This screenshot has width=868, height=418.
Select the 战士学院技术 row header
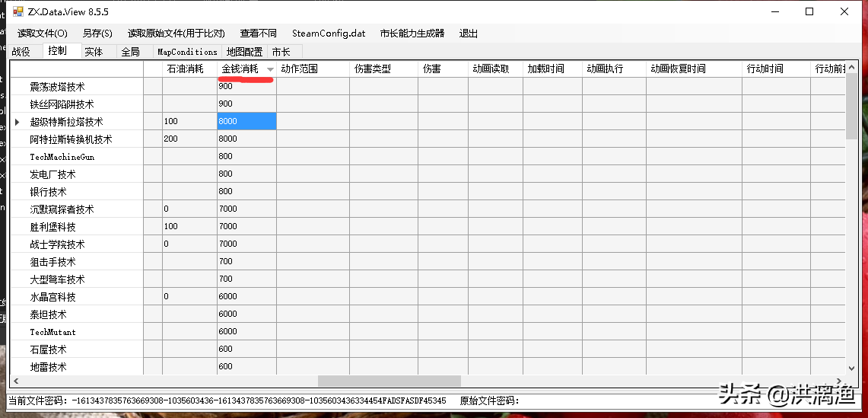[77, 244]
